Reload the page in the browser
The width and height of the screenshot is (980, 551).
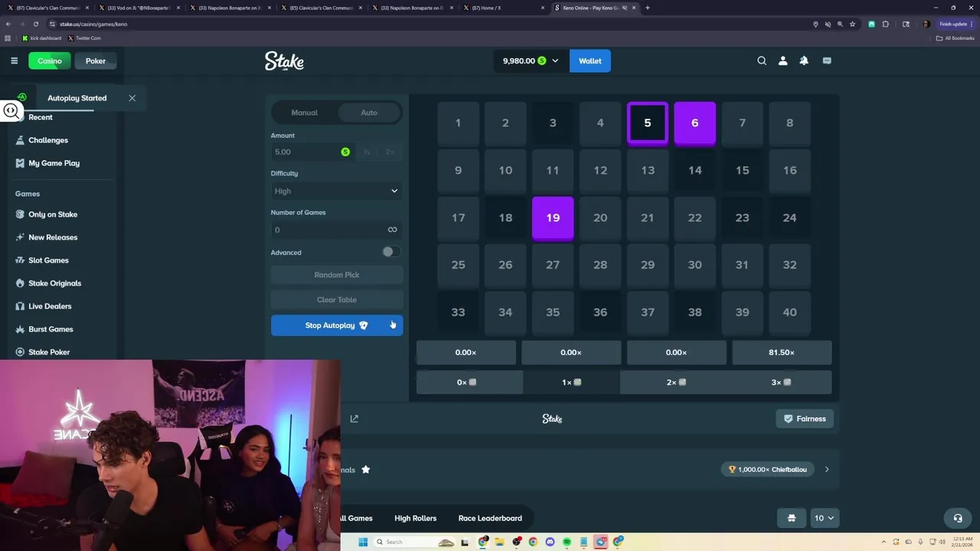coord(35,24)
